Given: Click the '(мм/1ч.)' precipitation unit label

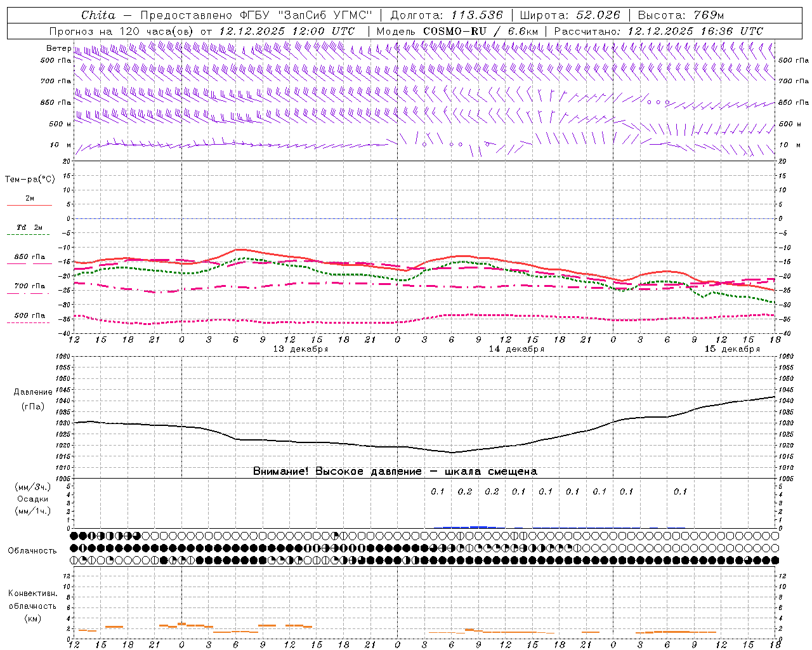Looking at the screenshot, I should pos(33,511).
